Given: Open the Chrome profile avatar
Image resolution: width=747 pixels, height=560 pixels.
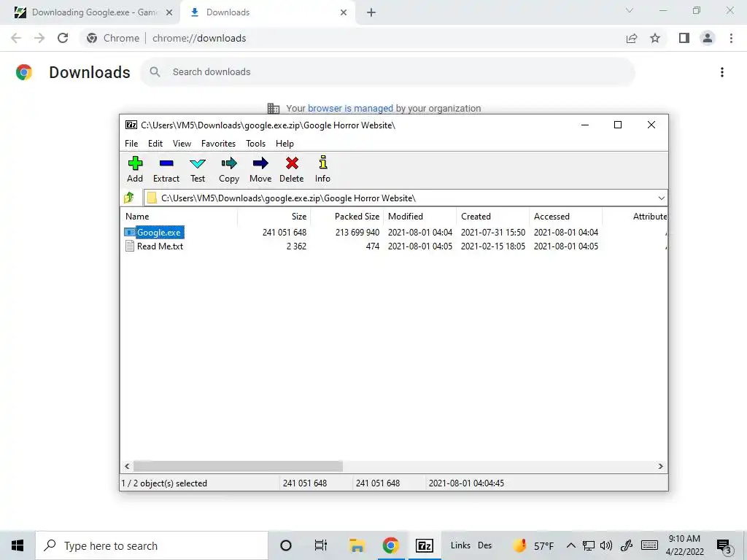Looking at the screenshot, I should pos(708,38).
